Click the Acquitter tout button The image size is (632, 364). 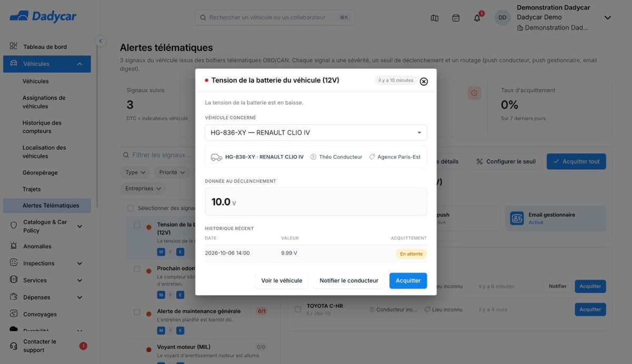click(576, 161)
